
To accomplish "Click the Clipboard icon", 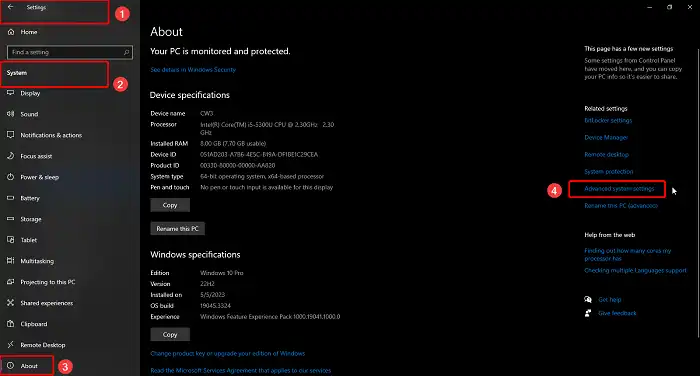I will 11,324.
